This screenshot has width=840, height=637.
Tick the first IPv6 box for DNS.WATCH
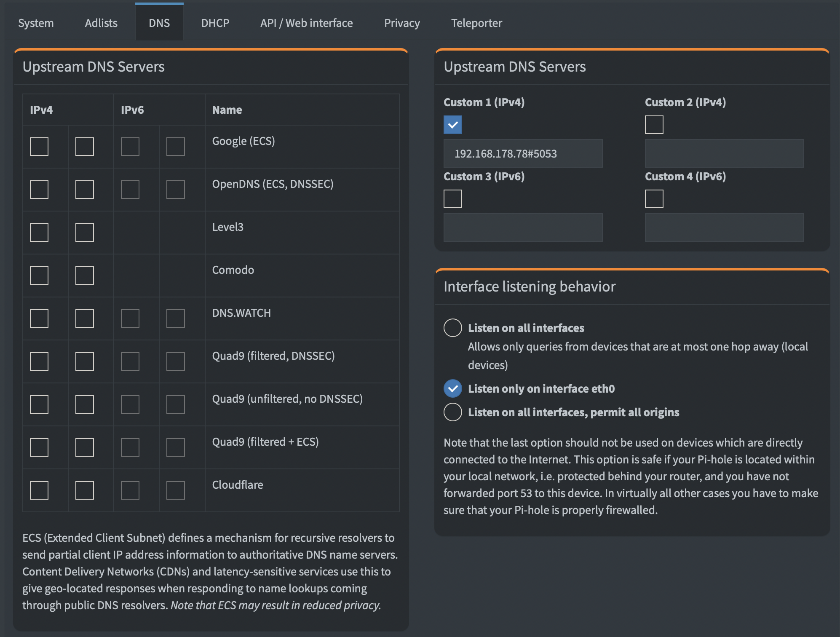point(130,318)
